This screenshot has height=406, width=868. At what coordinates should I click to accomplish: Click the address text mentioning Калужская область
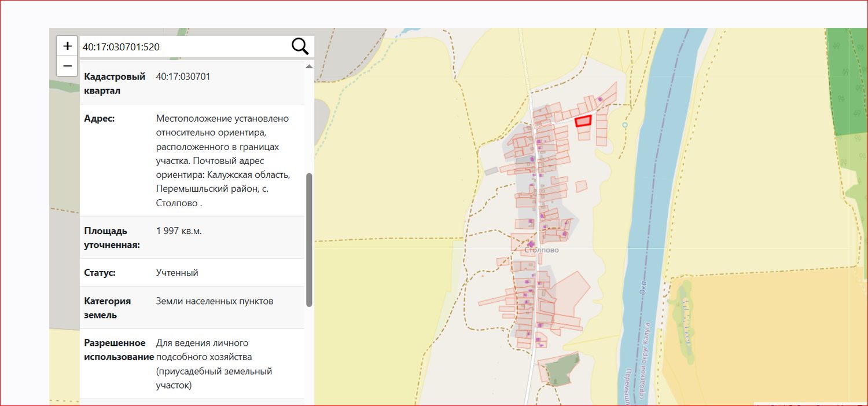[x=223, y=160]
